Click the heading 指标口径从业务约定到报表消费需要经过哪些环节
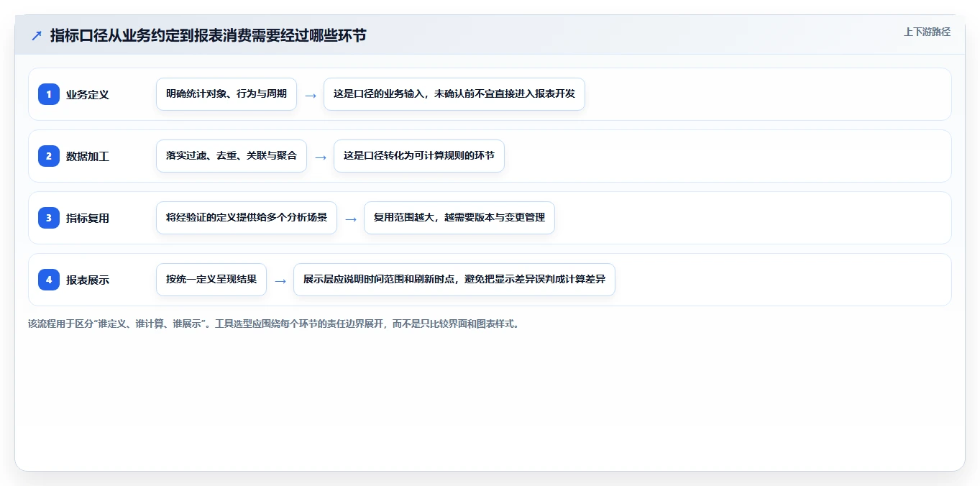 (x=209, y=35)
